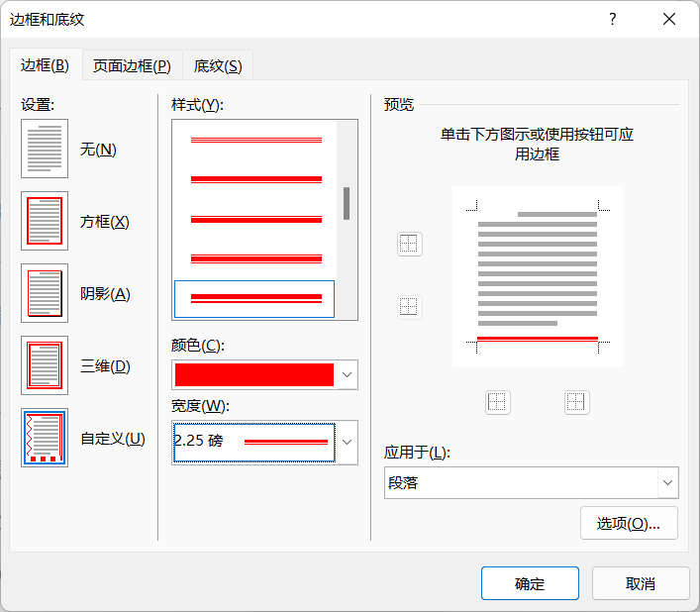Choose the 方框(X) box border setting icon
The image size is (700, 612).
(x=45, y=221)
